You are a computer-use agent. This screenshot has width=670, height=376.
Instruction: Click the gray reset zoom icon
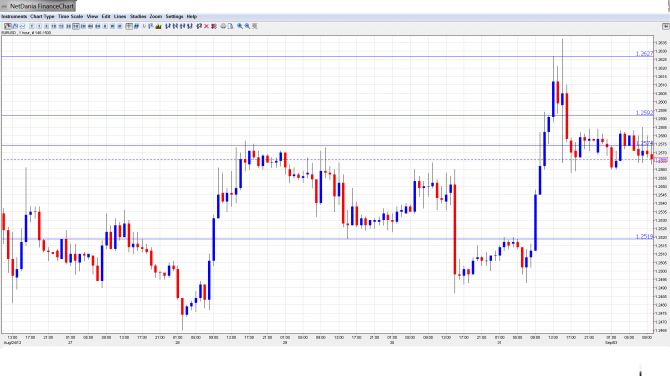point(255,26)
